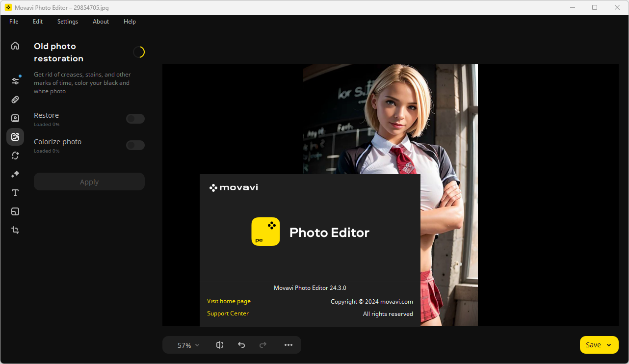Select the Old photo restoration tool icon
The height and width of the screenshot is (364, 629).
(15, 137)
